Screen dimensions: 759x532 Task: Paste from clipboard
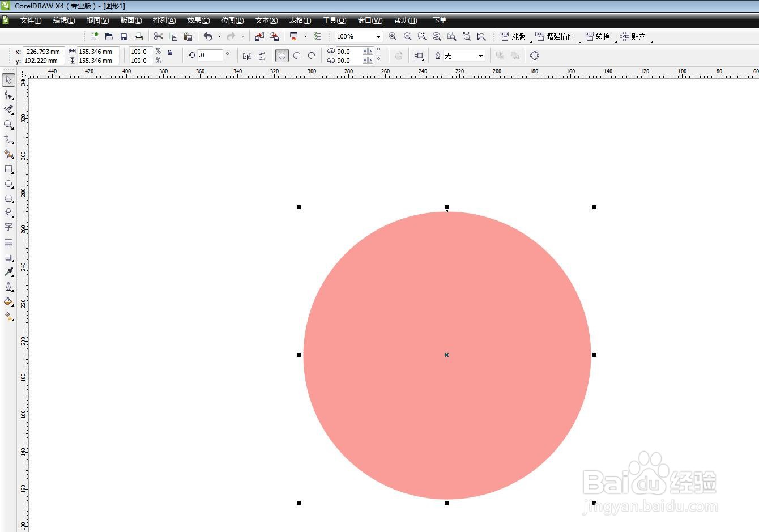[x=188, y=36]
